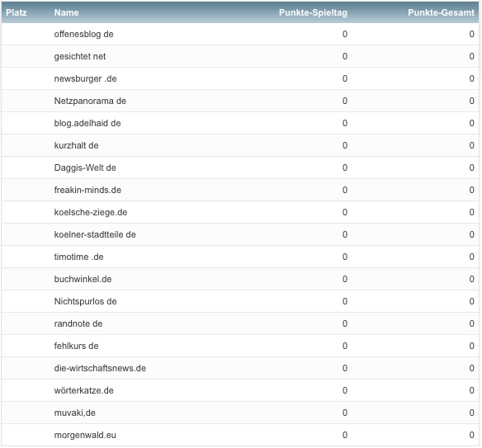Viewport: 482px width, 448px height.
Task: Click Punkte-Spieltag value for kurzhalt de
Action: pos(345,146)
